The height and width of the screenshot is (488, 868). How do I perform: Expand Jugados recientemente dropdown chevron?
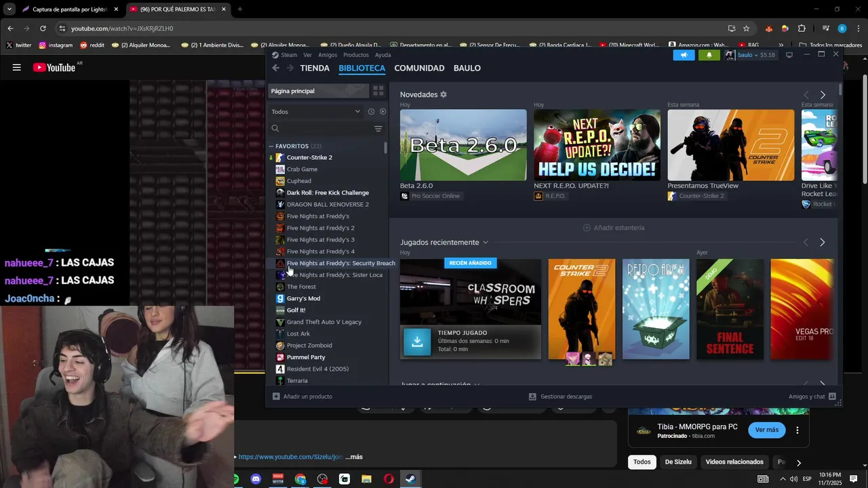pyautogui.click(x=486, y=243)
